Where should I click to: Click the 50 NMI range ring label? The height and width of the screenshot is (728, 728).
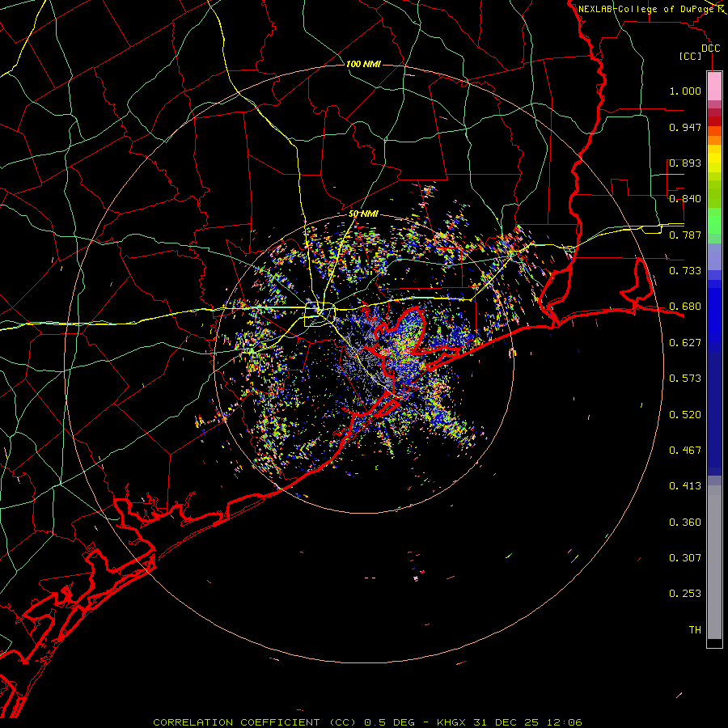point(363,214)
